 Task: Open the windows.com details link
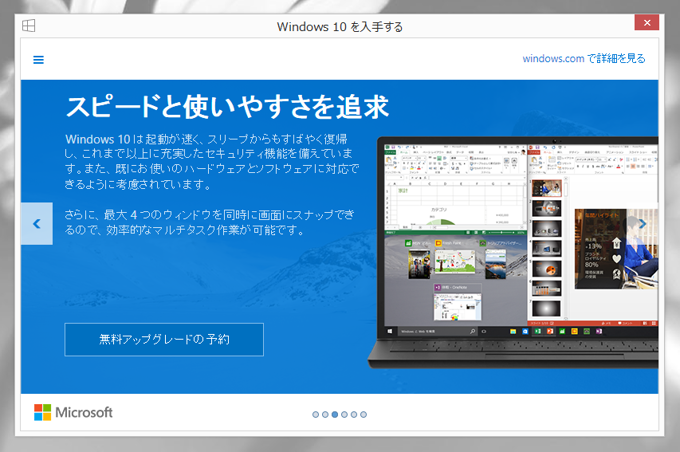(584, 59)
